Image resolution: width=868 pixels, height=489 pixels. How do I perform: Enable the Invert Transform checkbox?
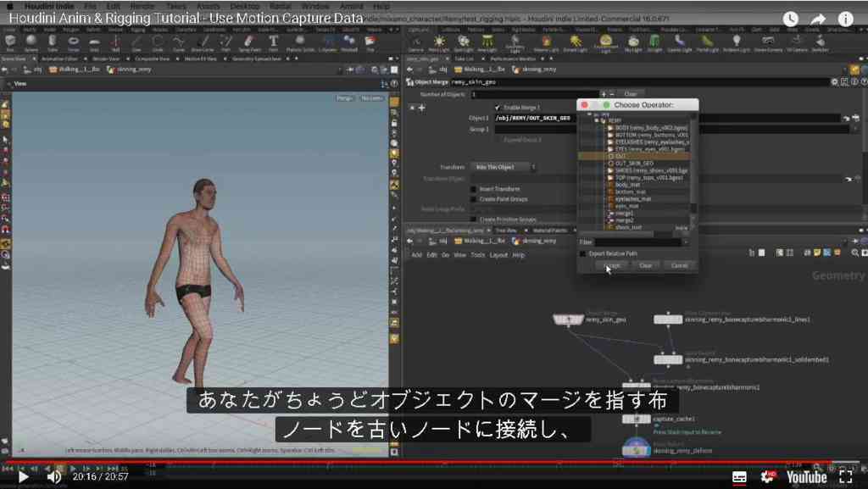tap(473, 189)
